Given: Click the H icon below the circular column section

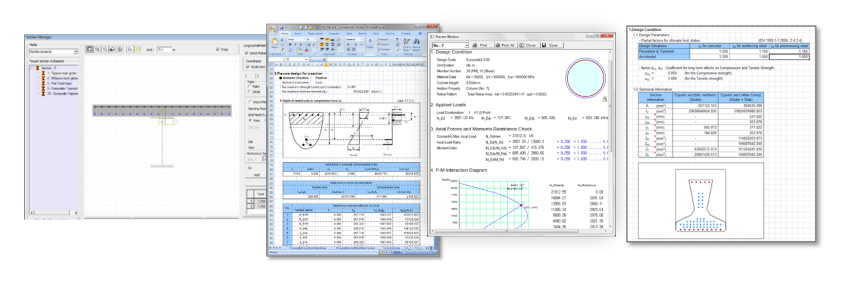Looking at the screenshot, I should [x=606, y=97].
